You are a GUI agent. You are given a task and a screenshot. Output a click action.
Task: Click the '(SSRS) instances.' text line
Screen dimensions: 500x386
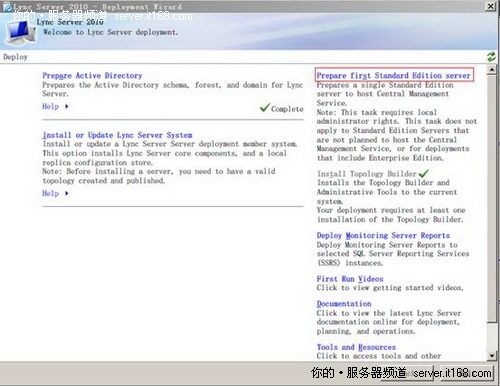point(350,263)
